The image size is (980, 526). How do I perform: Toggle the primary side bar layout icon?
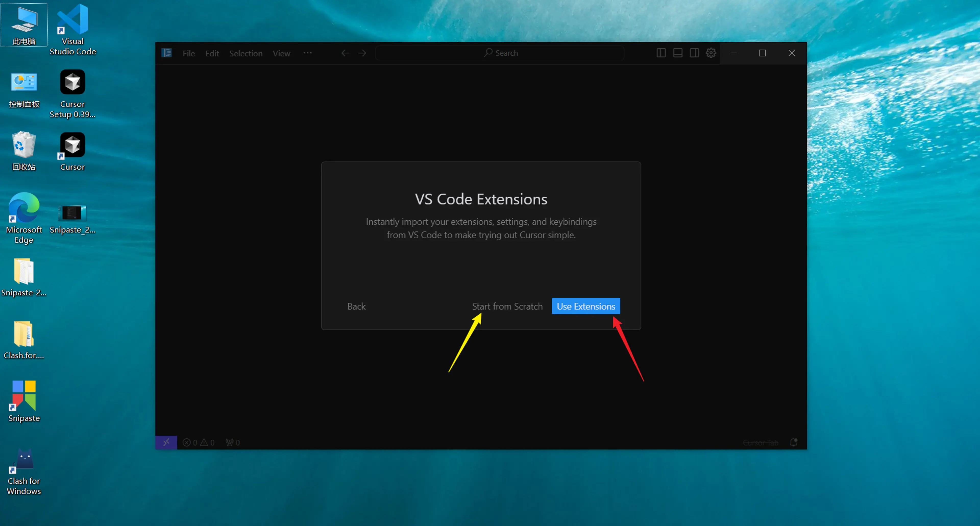pos(661,53)
